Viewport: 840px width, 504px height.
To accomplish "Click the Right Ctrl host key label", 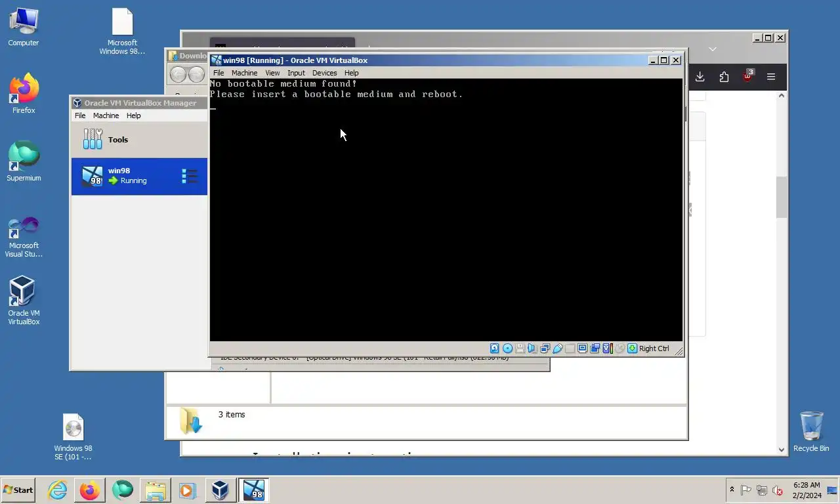I will pyautogui.click(x=654, y=348).
